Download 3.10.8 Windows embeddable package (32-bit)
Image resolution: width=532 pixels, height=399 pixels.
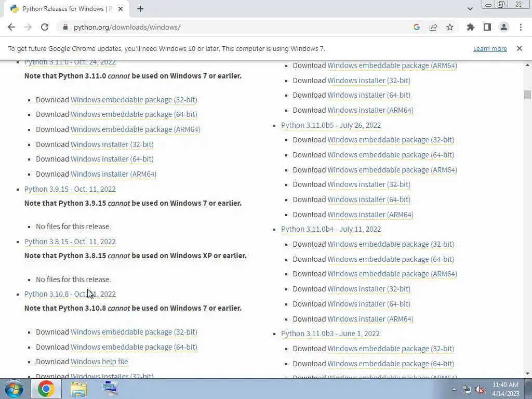click(134, 332)
